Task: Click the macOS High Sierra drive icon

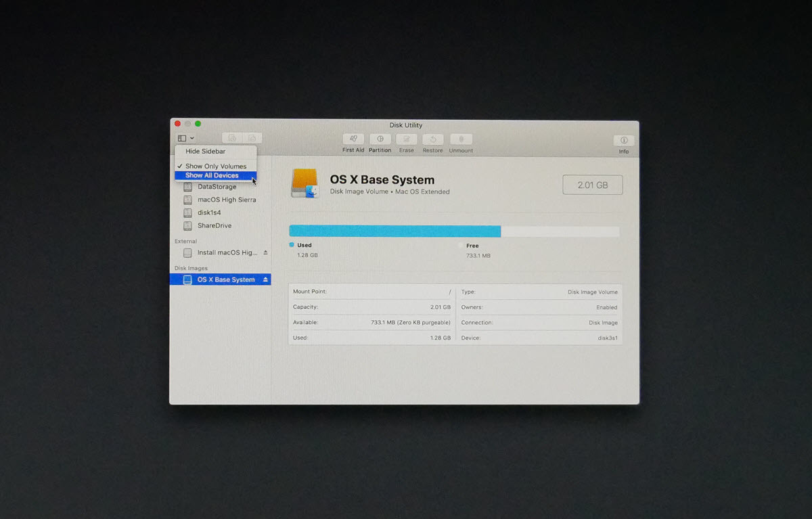Action: 187,200
